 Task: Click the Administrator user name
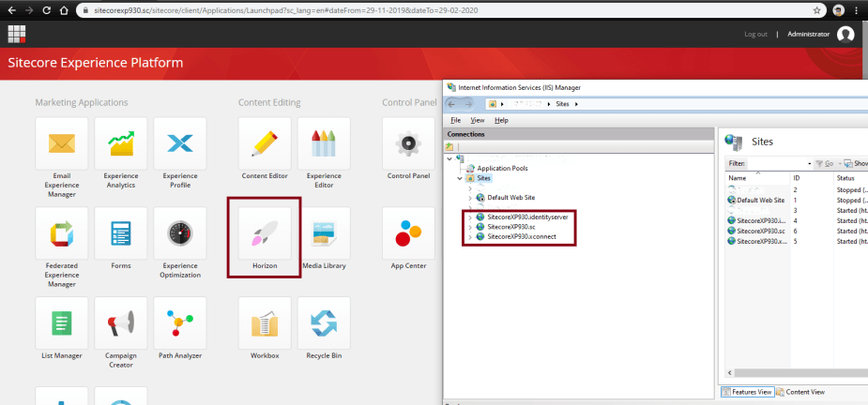tap(808, 35)
